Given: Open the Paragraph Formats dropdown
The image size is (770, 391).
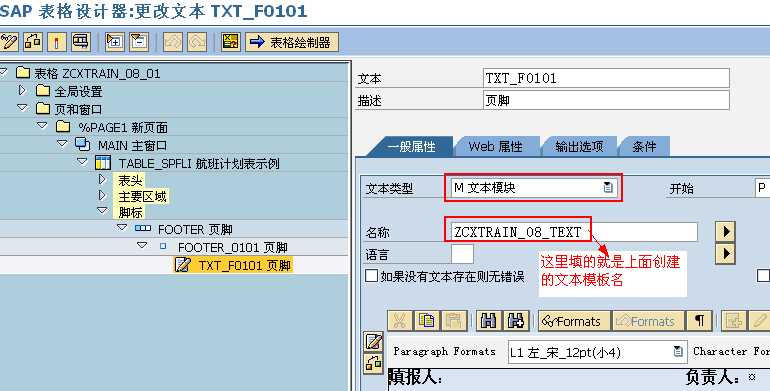Looking at the screenshot, I should coord(678,351).
